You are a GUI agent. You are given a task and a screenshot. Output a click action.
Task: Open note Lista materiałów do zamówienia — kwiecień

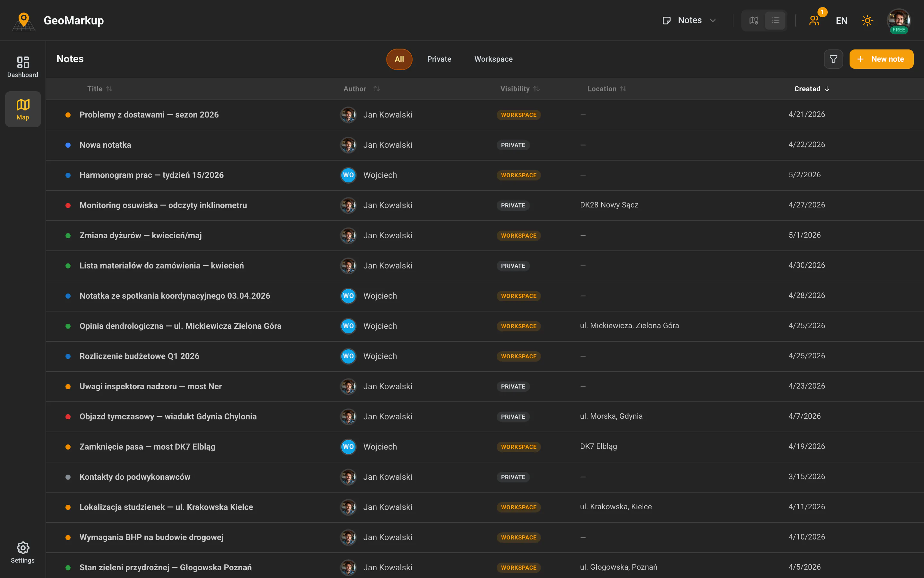coord(161,266)
